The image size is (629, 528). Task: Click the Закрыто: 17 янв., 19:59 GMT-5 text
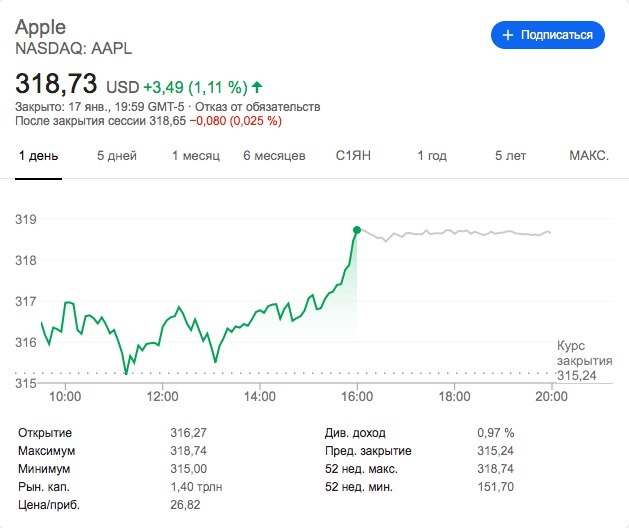point(100,107)
